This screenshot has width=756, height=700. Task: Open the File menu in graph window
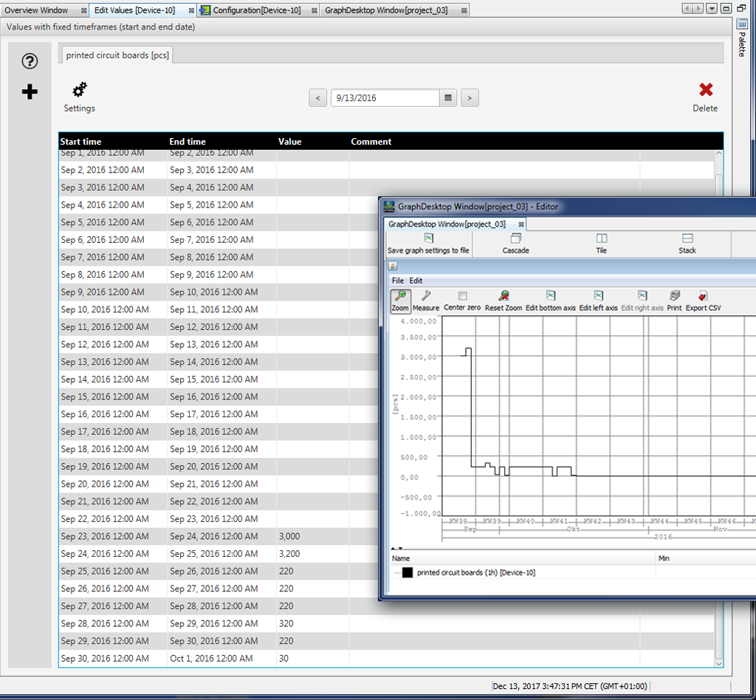pyautogui.click(x=397, y=281)
